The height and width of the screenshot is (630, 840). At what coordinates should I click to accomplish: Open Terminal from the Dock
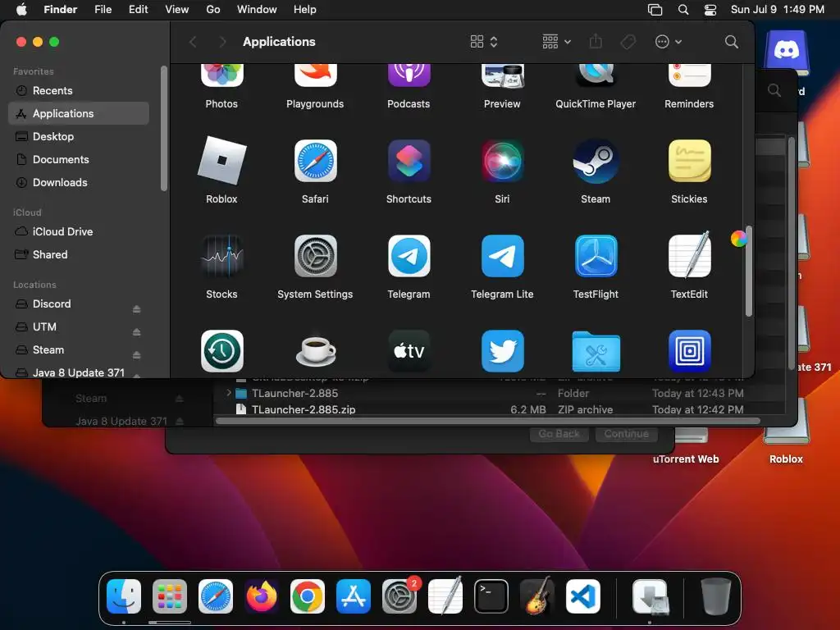[x=491, y=596]
